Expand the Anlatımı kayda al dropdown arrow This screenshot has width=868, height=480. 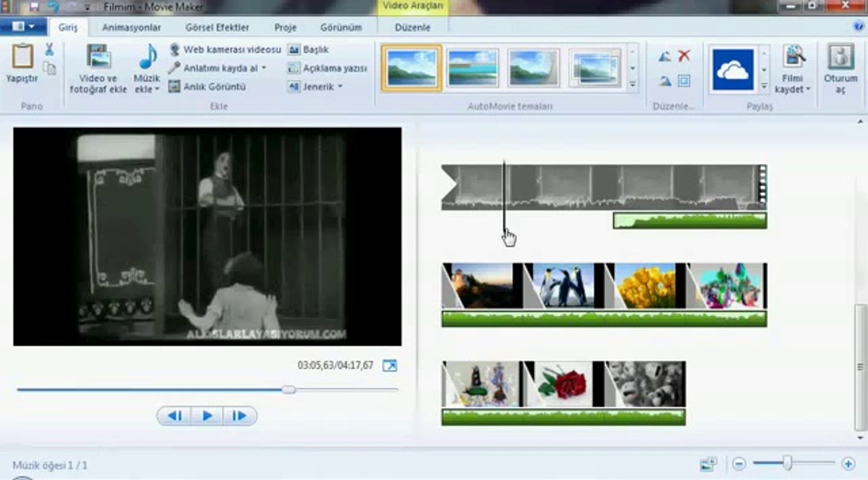[x=264, y=68]
